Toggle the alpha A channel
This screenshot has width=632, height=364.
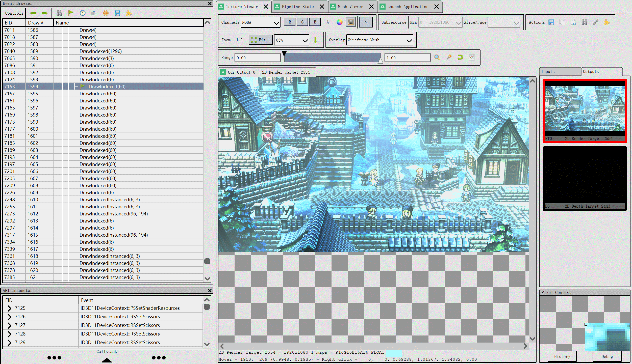pyautogui.click(x=328, y=22)
